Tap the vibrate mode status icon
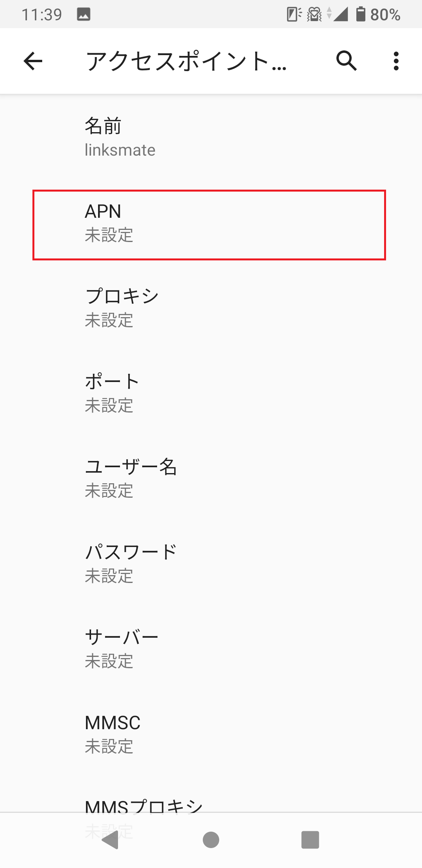Screen dimensions: 422x868 pos(314,14)
